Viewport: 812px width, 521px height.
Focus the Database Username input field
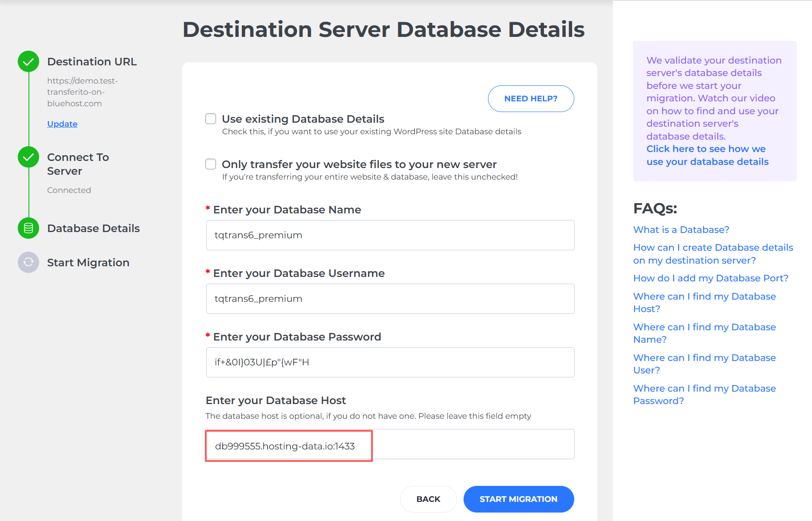click(x=390, y=299)
